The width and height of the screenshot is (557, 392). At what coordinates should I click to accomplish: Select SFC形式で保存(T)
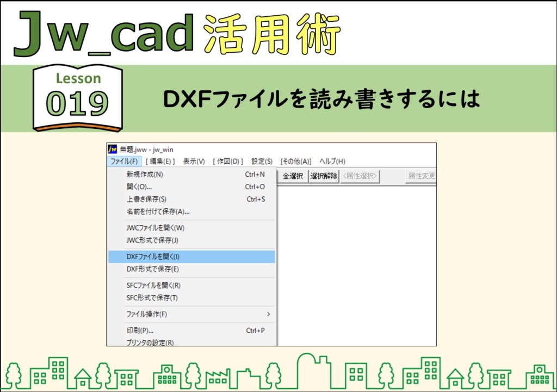[192, 298]
